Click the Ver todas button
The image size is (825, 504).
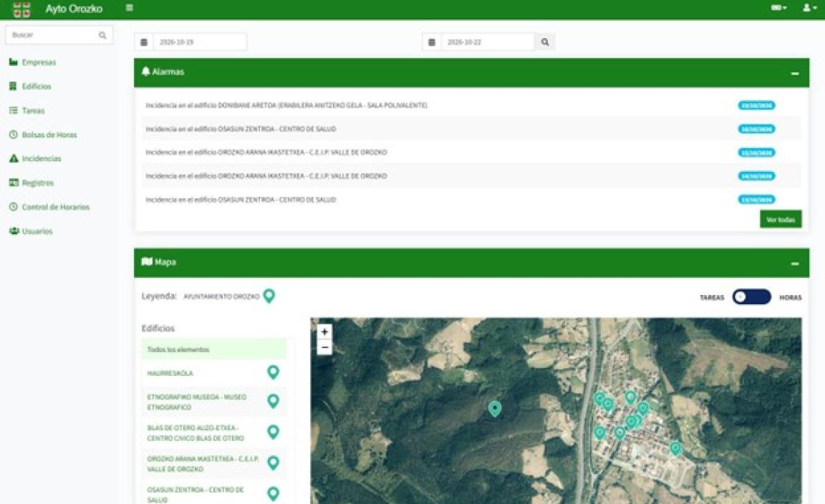pos(781,219)
